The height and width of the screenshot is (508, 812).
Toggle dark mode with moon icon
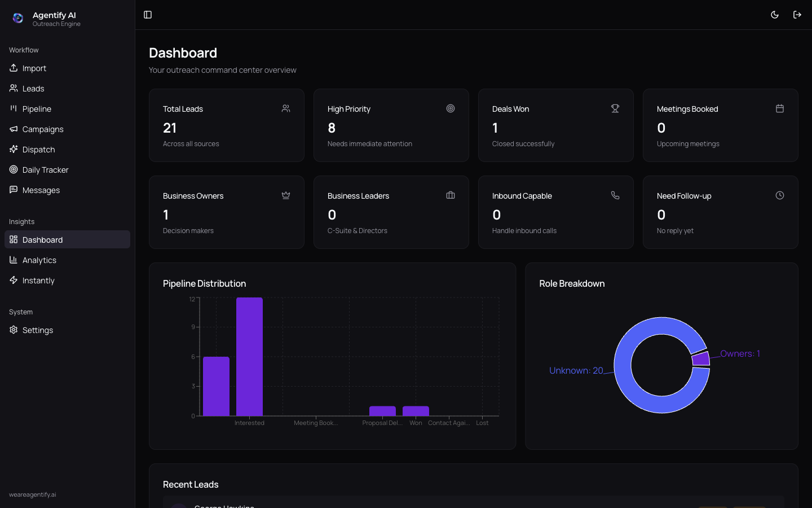[x=775, y=15]
